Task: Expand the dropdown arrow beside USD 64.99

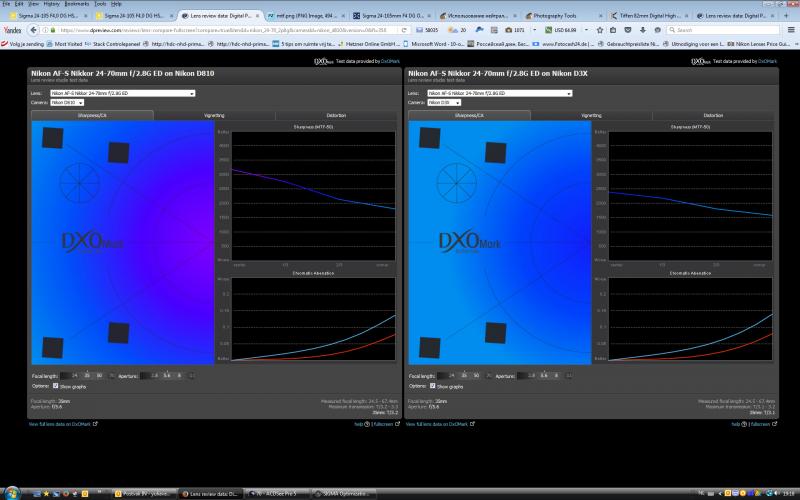Action: 586,30
